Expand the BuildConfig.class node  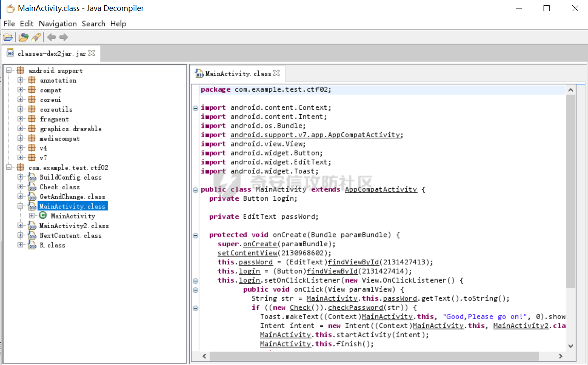[20, 177]
